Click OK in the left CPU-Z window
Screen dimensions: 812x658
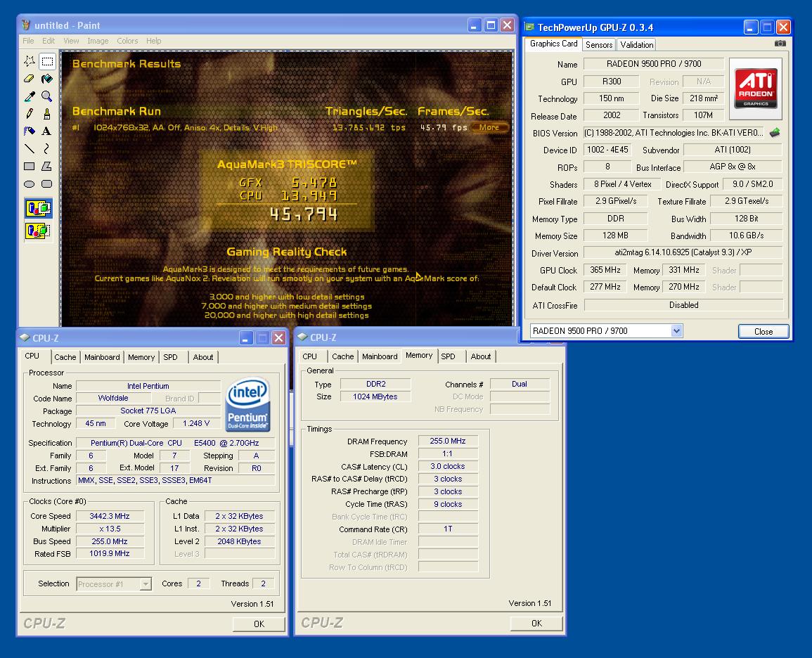[259, 624]
